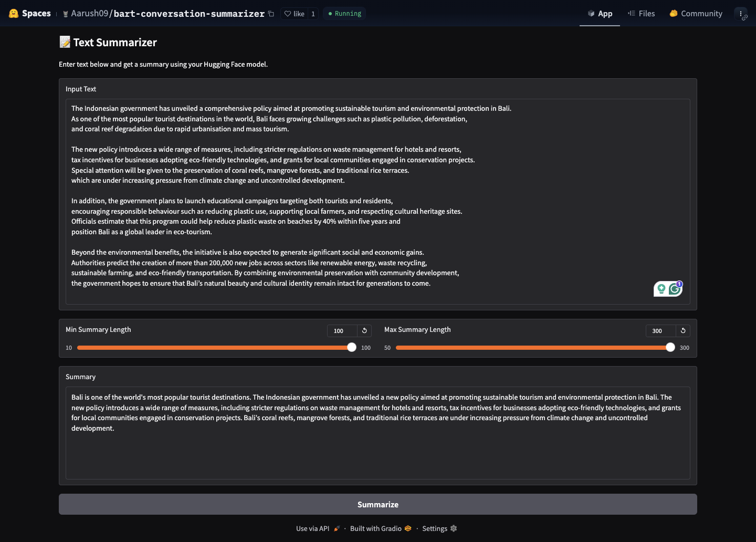Screen dimensions: 756x542
Task: Click the Grammarly icon in the input box
Action: pos(675,288)
